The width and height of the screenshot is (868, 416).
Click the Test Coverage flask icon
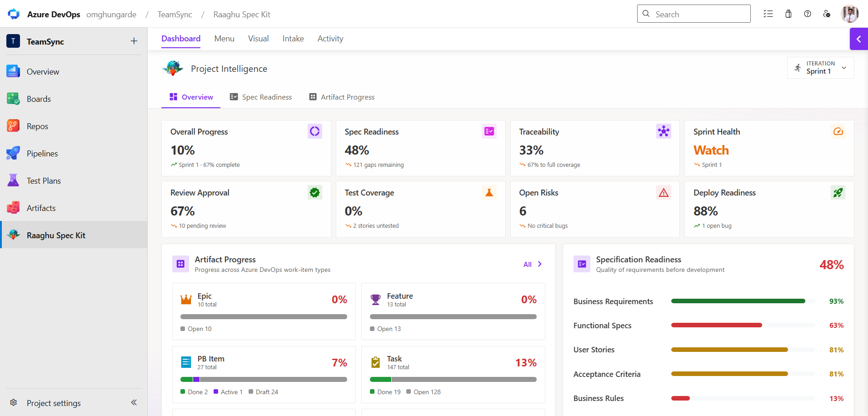489,192
